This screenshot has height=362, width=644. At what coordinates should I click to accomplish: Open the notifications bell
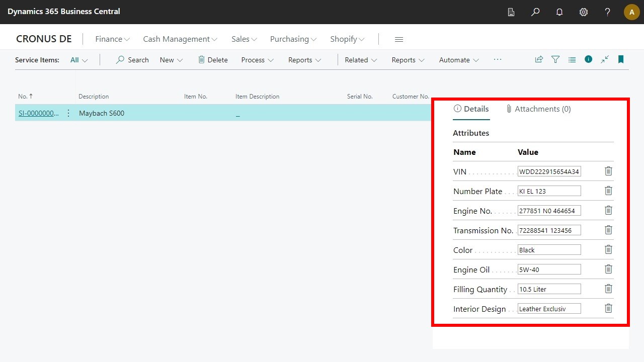(559, 12)
